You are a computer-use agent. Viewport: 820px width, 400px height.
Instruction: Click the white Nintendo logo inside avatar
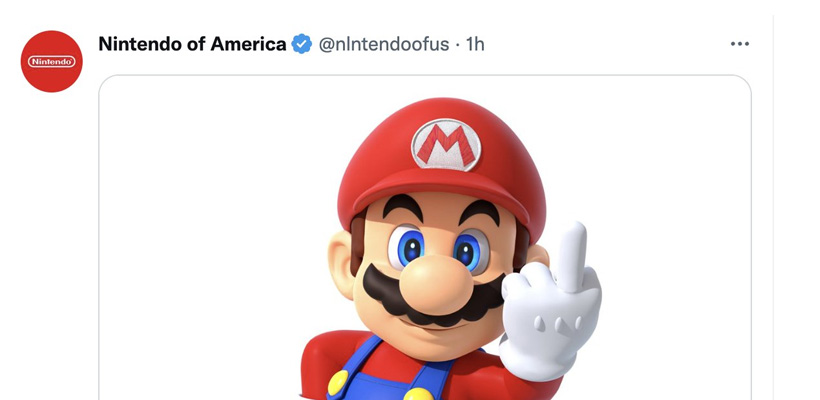[x=51, y=62]
